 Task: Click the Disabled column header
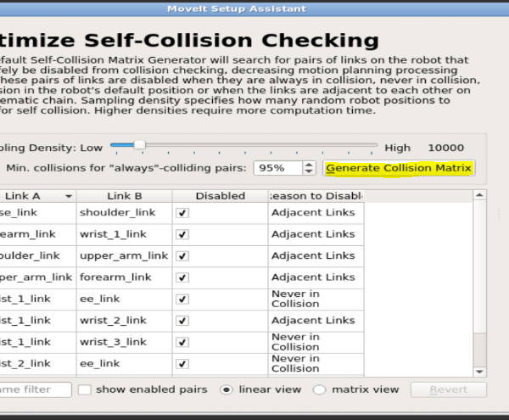click(x=221, y=196)
